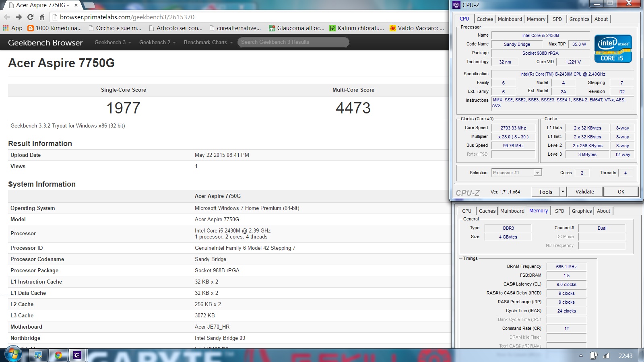
Task: Click the browser back arrow
Action: pyautogui.click(x=7, y=17)
